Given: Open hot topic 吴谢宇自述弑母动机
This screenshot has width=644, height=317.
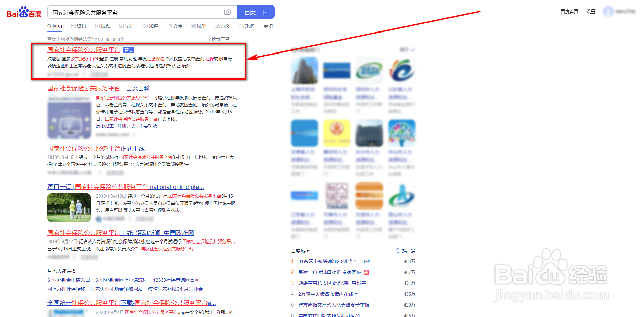Looking at the screenshot, I should 330,272.
